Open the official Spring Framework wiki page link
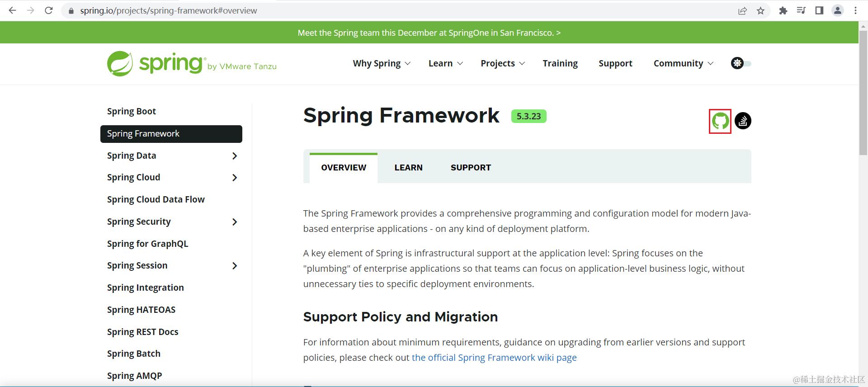 click(x=494, y=358)
